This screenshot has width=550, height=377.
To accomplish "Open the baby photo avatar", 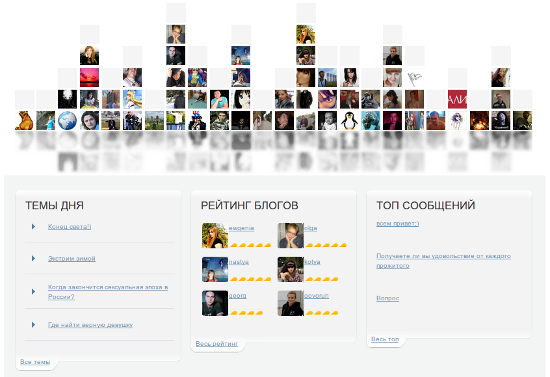I will point(328,120).
